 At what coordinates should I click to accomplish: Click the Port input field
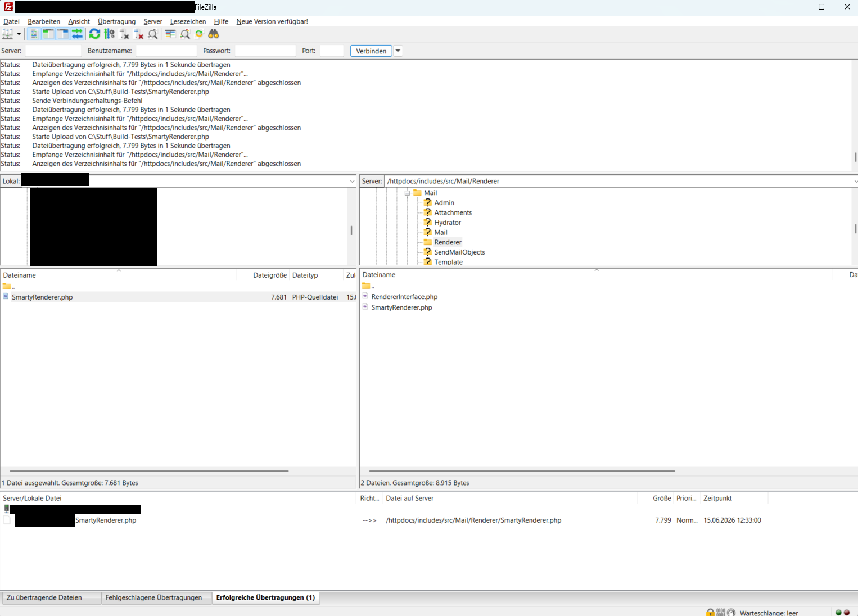pos(332,51)
